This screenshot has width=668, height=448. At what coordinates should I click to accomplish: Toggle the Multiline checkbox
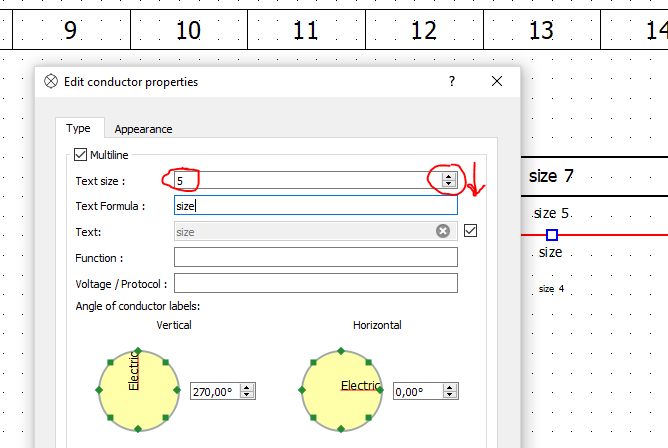pos(81,155)
